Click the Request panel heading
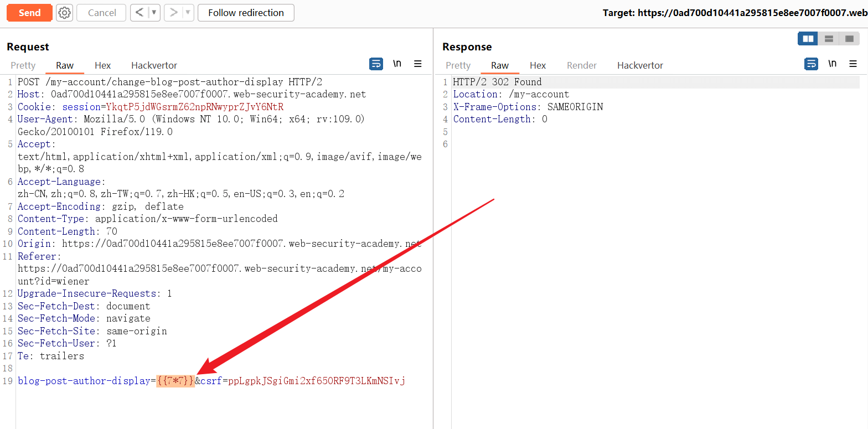This screenshot has height=429, width=868. point(28,47)
